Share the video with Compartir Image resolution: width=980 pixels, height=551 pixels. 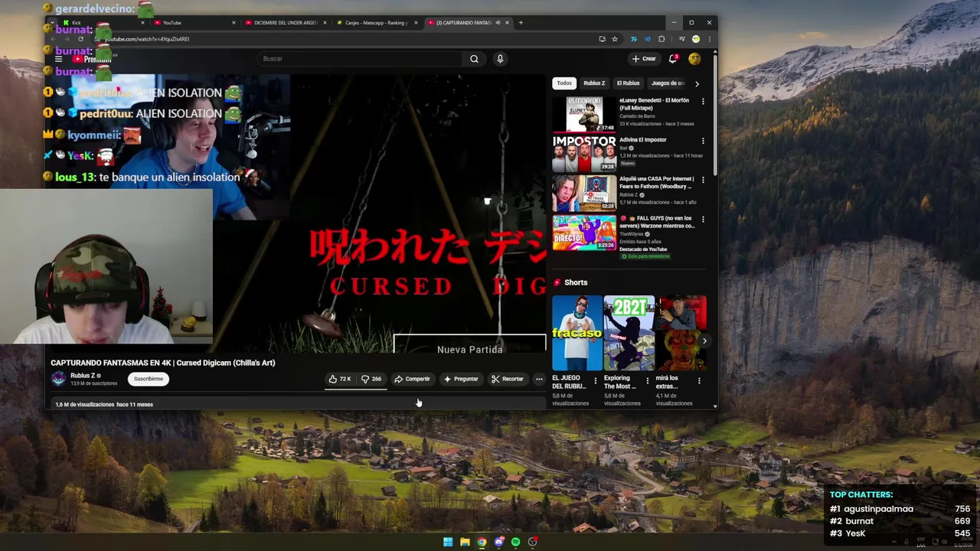(x=412, y=379)
